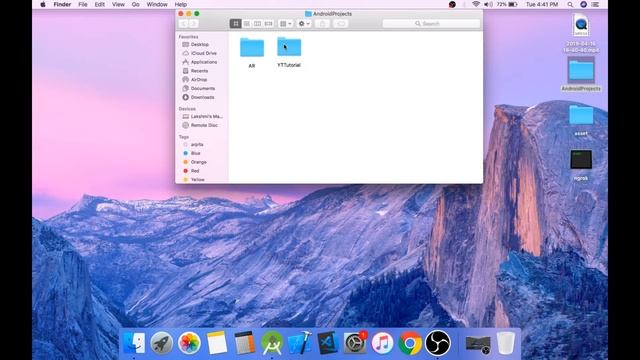Screen dimensions: 640x360
Task: Open the Finder menu
Action: pos(62,4)
